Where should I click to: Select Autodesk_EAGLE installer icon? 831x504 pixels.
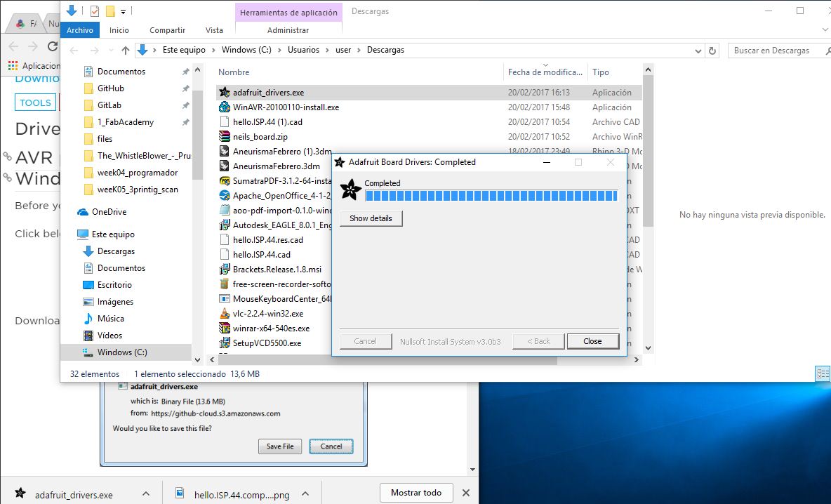[x=225, y=225]
